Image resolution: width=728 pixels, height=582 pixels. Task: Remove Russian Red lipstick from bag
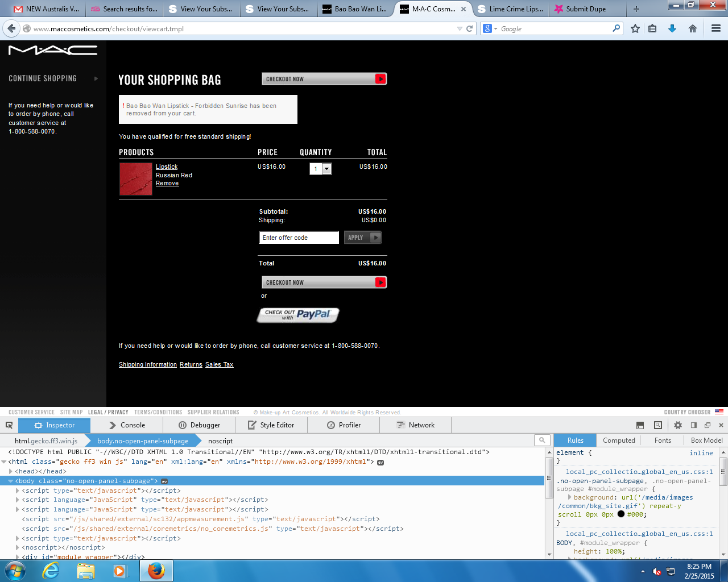(x=167, y=184)
